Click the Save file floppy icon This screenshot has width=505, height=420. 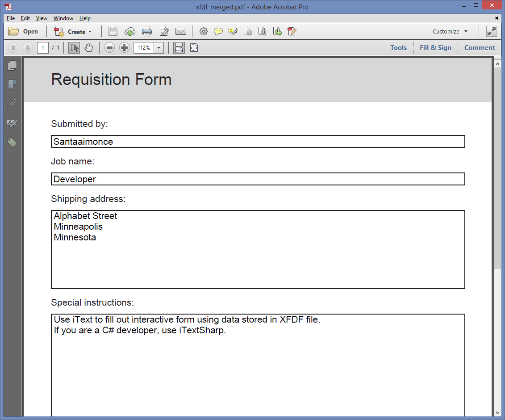click(113, 32)
